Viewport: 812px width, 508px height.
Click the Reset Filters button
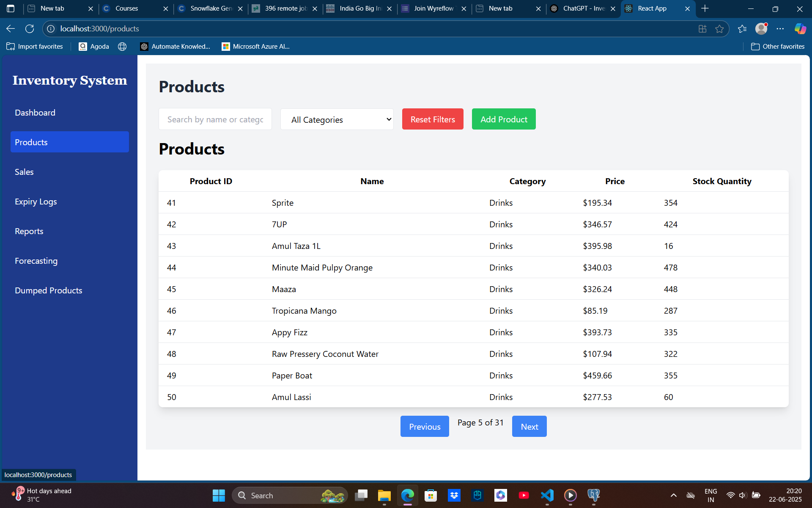pos(433,119)
